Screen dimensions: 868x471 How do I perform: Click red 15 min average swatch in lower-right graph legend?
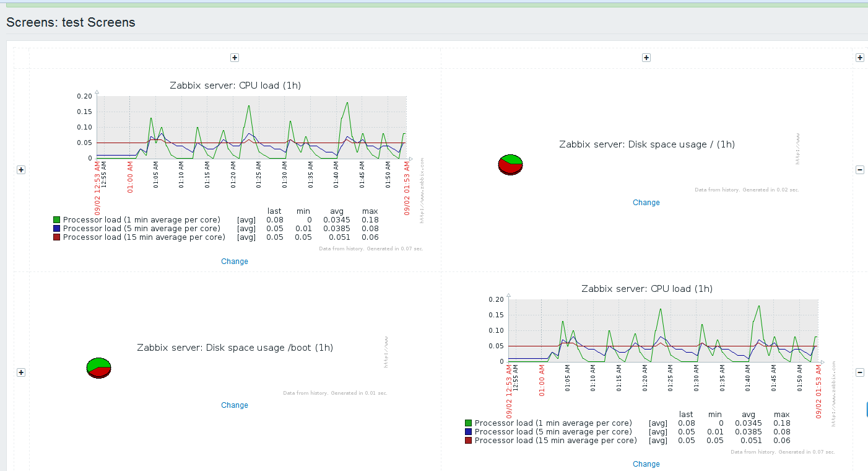pos(469,441)
